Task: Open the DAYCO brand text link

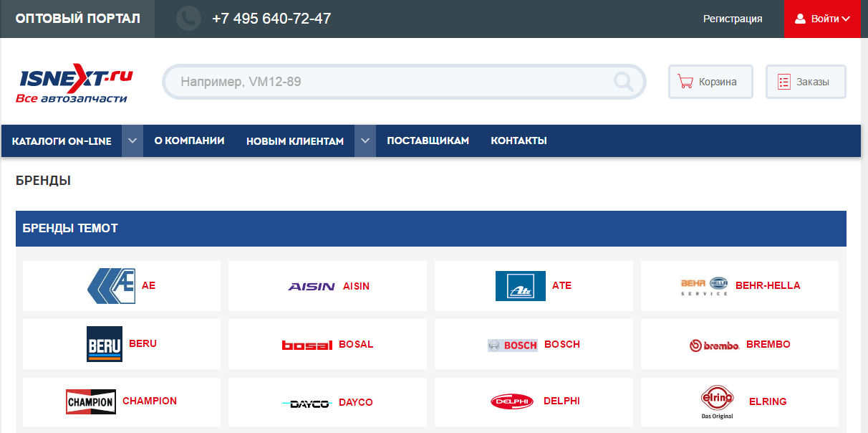Action: pyautogui.click(x=356, y=402)
